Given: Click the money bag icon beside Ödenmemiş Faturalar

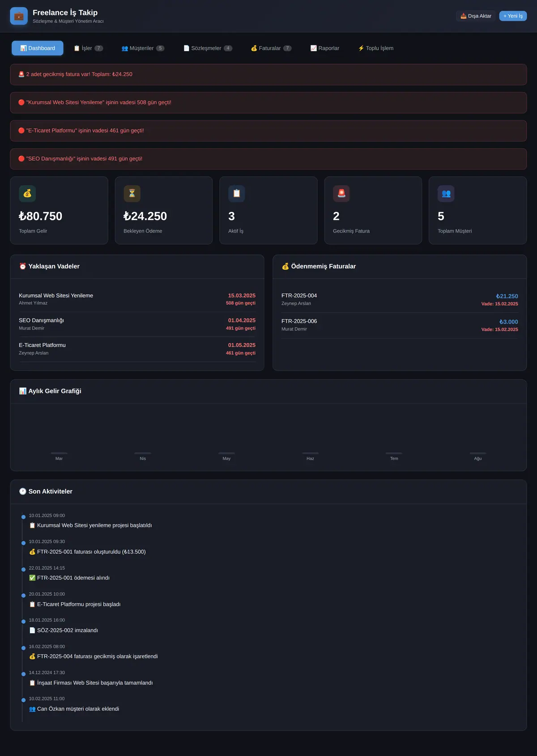Looking at the screenshot, I should point(286,266).
